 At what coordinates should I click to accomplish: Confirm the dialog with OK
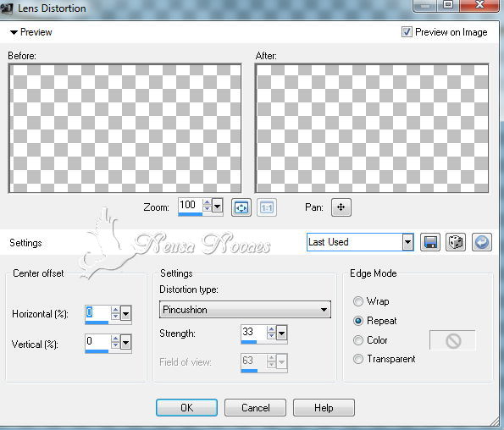point(186,407)
